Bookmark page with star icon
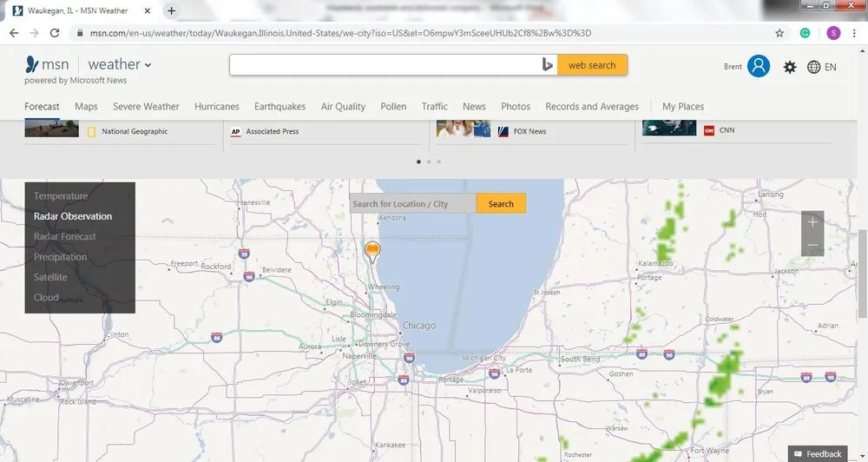The width and height of the screenshot is (868, 462). pyautogui.click(x=779, y=33)
